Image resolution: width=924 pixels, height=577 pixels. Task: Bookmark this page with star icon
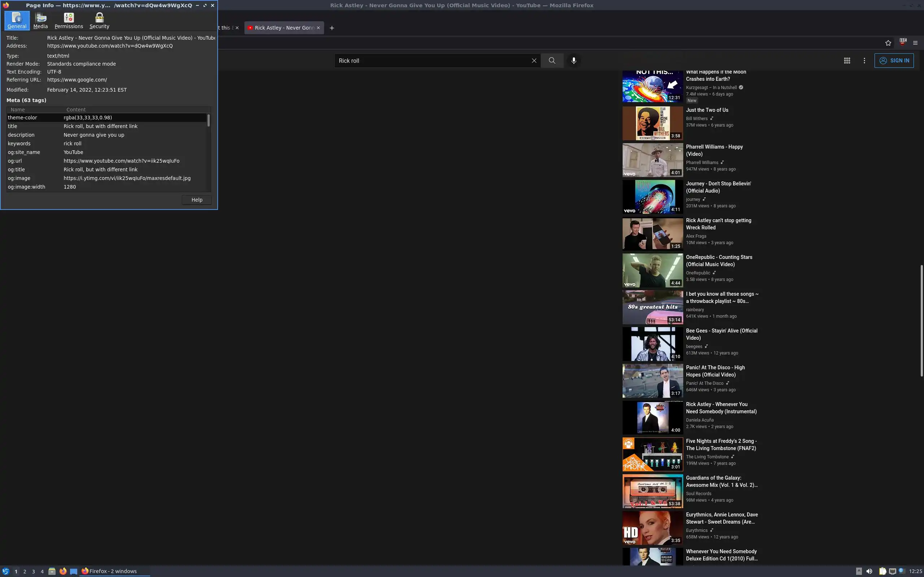888,43
